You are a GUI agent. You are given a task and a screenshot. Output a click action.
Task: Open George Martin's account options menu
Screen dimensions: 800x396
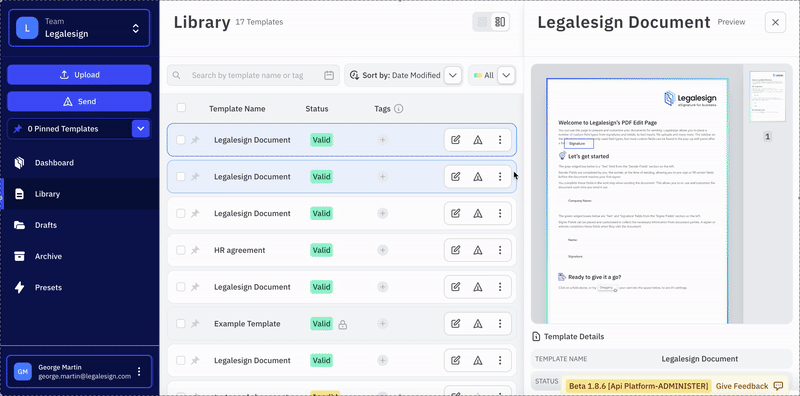point(139,372)
